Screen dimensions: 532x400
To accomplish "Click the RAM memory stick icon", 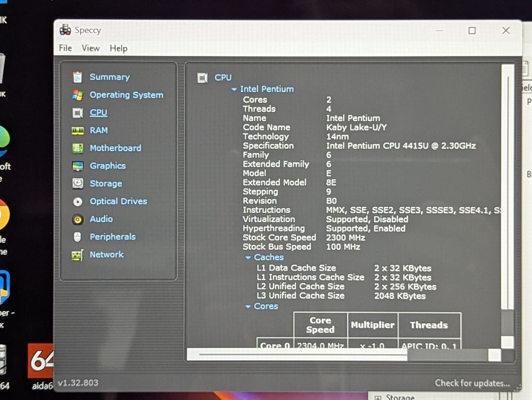I will (78, 131).
